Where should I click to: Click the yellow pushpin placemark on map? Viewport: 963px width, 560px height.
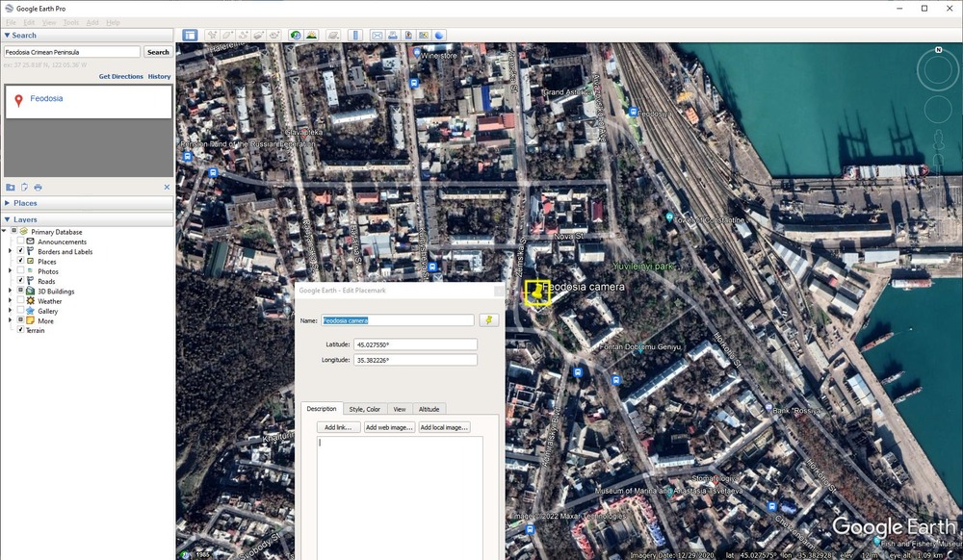coord(537,292)
